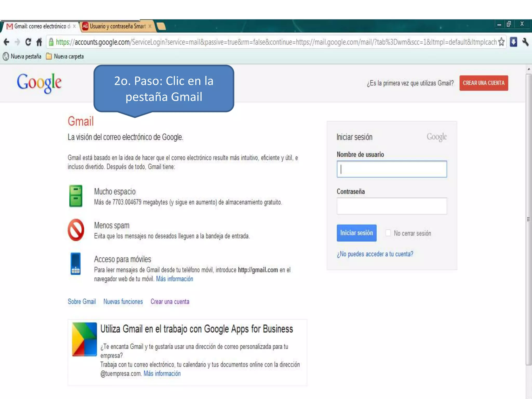Close the Usuario y contraseña tab
This screenshot has height=399, width=532.
pyautogui.click(x=150, y=26)
